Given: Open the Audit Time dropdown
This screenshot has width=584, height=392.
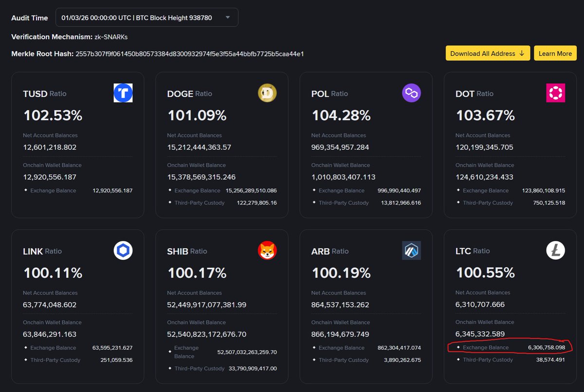Looking at the screenshot, I should [x=147, y=18].
